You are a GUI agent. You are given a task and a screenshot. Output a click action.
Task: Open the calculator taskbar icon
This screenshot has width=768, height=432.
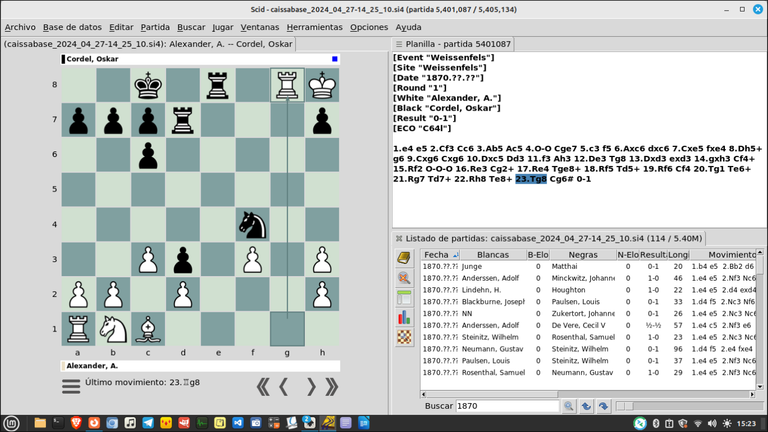point(274,423)
